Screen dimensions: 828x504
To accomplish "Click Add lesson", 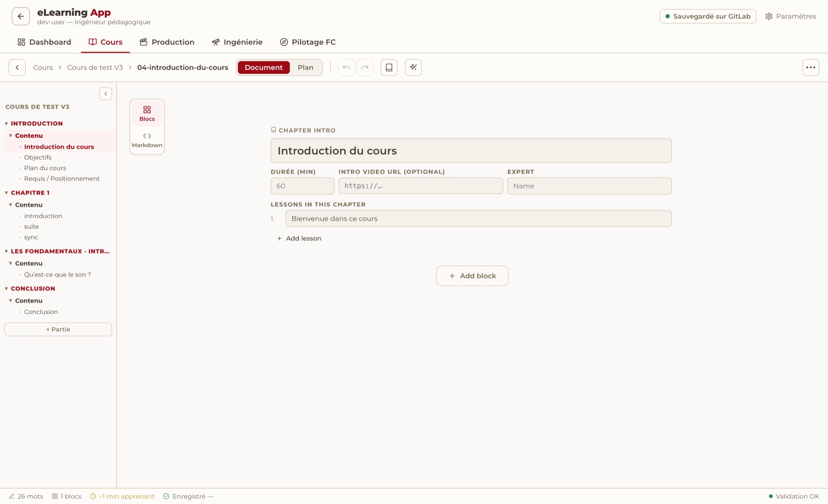I will coord(299,238).
